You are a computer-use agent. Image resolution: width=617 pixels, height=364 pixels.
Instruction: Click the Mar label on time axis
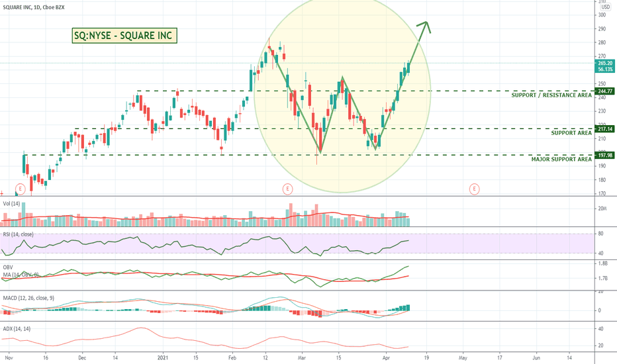[302, 357]
